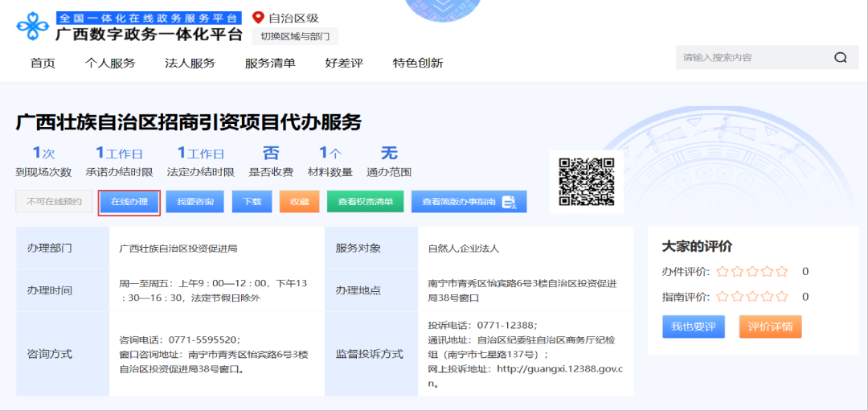Click the magnifier search icon
The image size is (868, 411).
pyautogui.click(x=841, y=58)
